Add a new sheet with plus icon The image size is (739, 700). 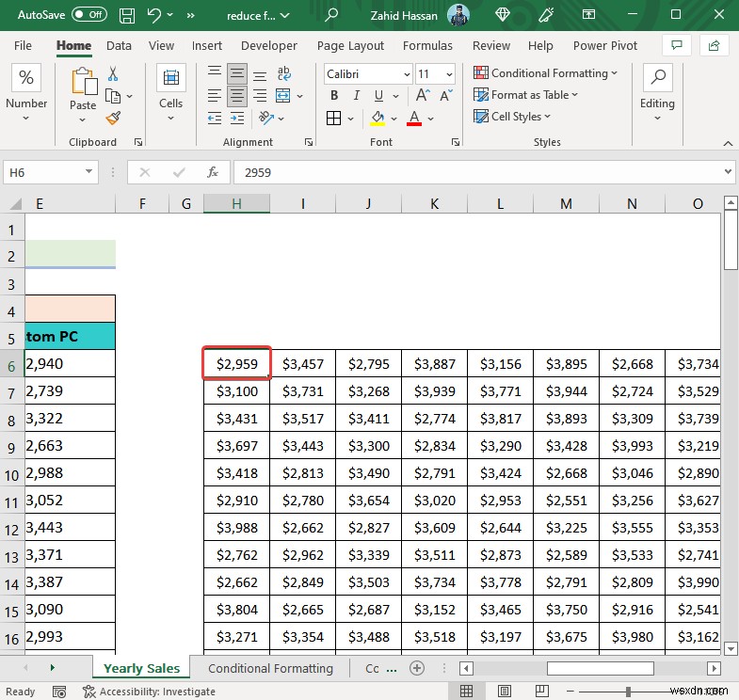(417, 668)
